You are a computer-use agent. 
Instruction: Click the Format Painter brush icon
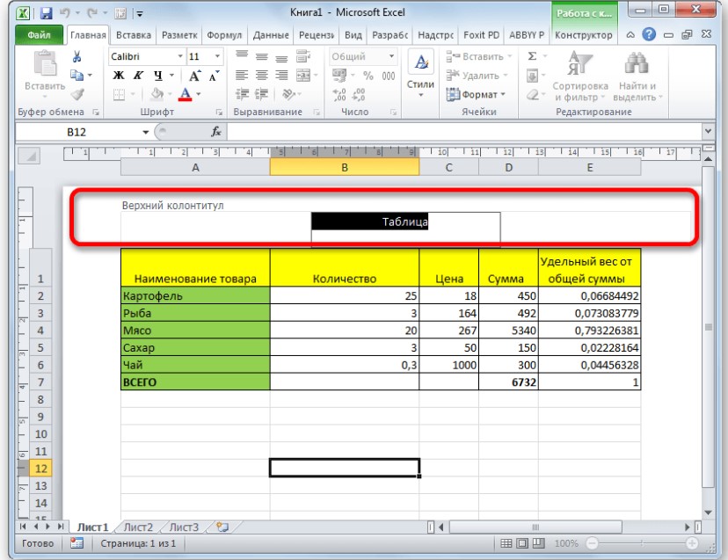[x=77, y=95]
